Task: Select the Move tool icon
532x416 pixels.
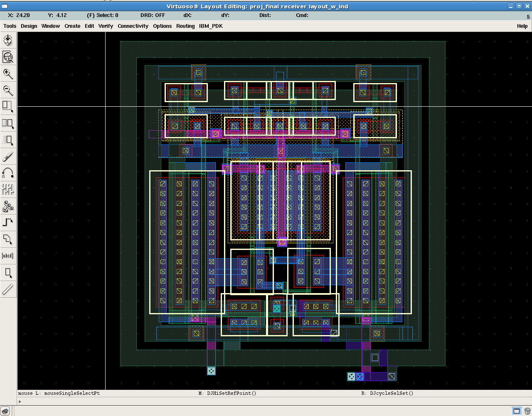Action: [8, 140]
